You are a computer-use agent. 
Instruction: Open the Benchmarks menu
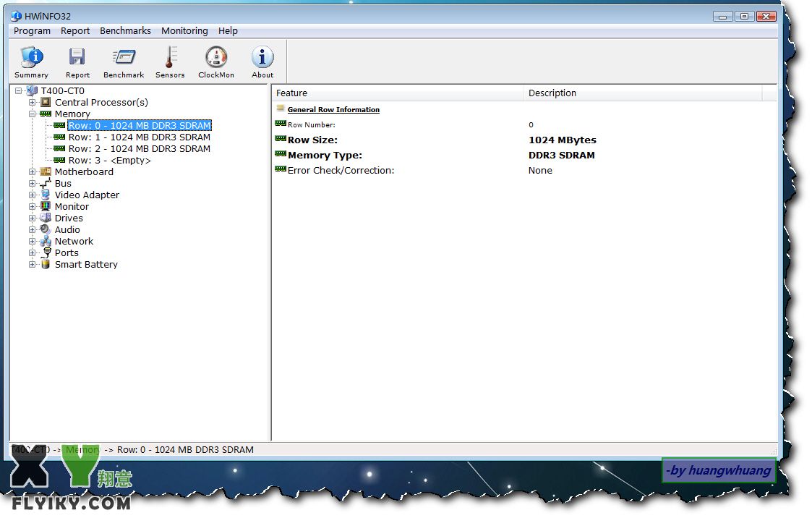125,30
